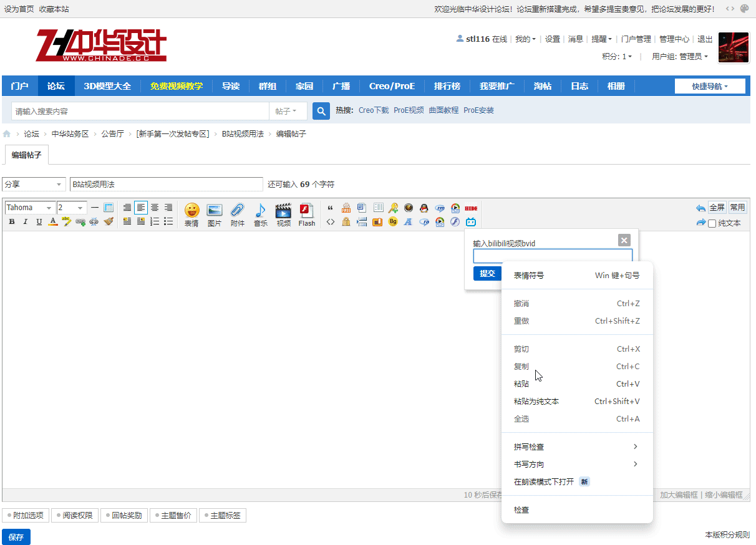Viewport: 756px width, 545px height.
Task: Remove link with the unlink icon
Action: click(94, 221)
